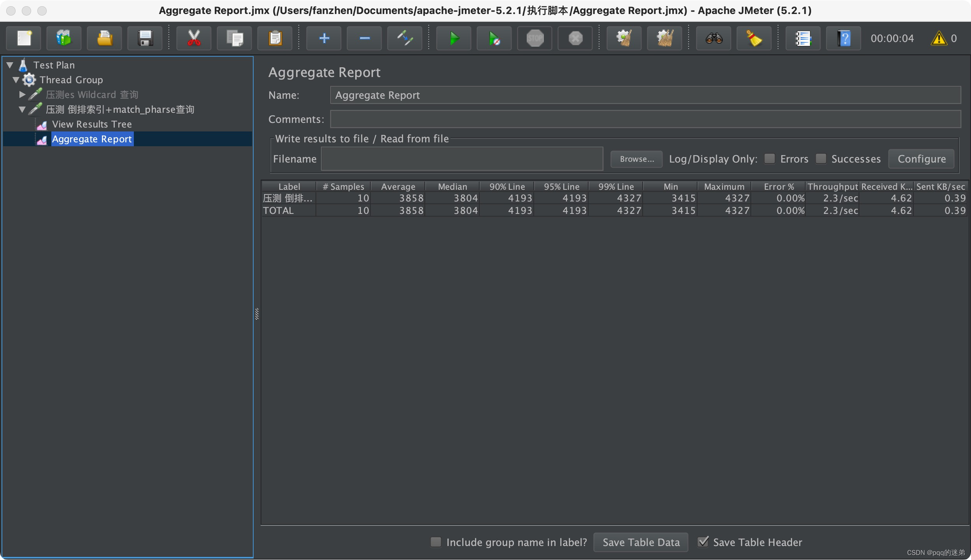Screen dimensions: 971x560
Task: Open Help with question mark icon
Action: click(x=844, y=38)
